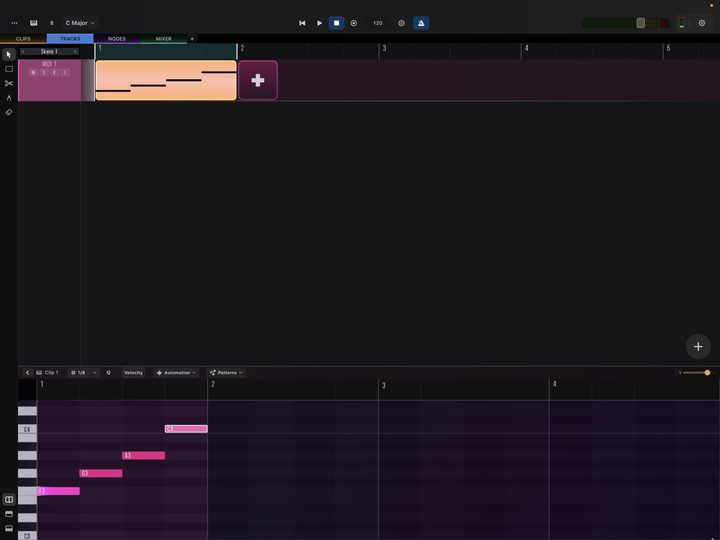The height and width of the screenshot is (540, 720).
Task: Select the orange MIDI clip on the track
Action: click(166, 80)
